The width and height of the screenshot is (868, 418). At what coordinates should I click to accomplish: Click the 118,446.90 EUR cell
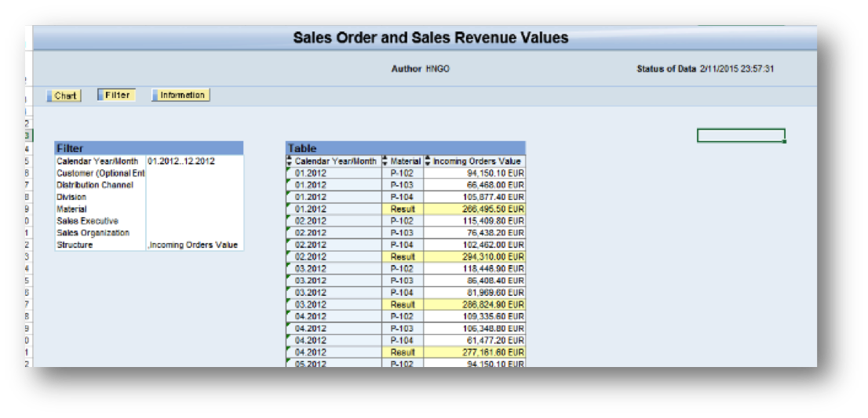[475, 269]
